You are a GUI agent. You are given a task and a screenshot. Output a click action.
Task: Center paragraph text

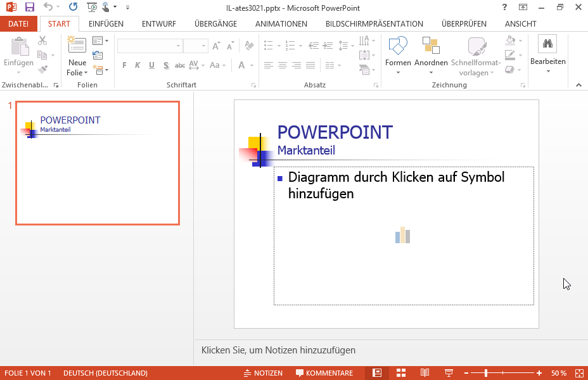[283, 65]
